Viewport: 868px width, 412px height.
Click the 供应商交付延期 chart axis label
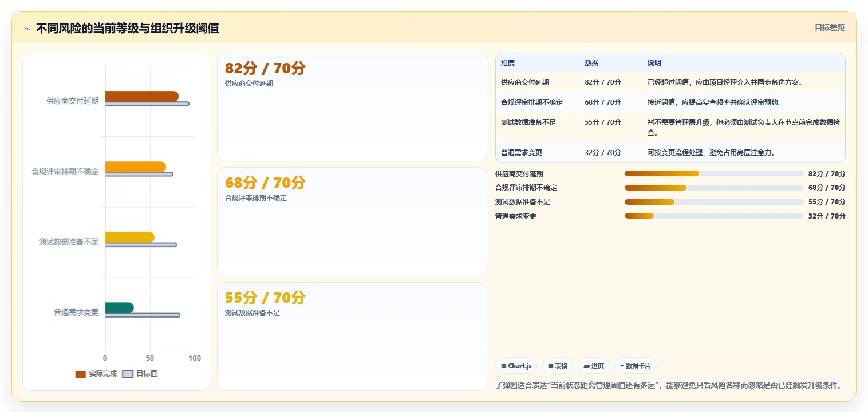point(72,101)
